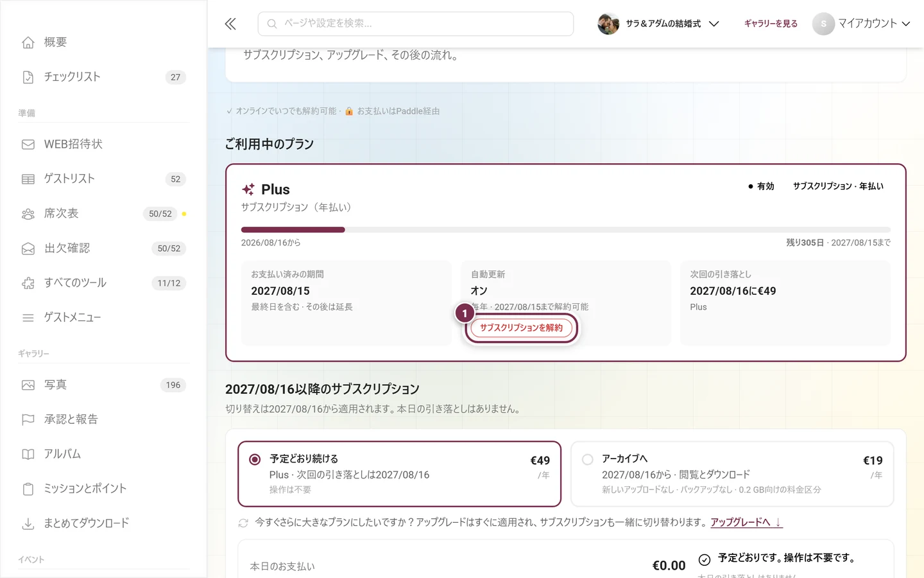
Task: Click the 有効 status label
Action: pos(761,186)
